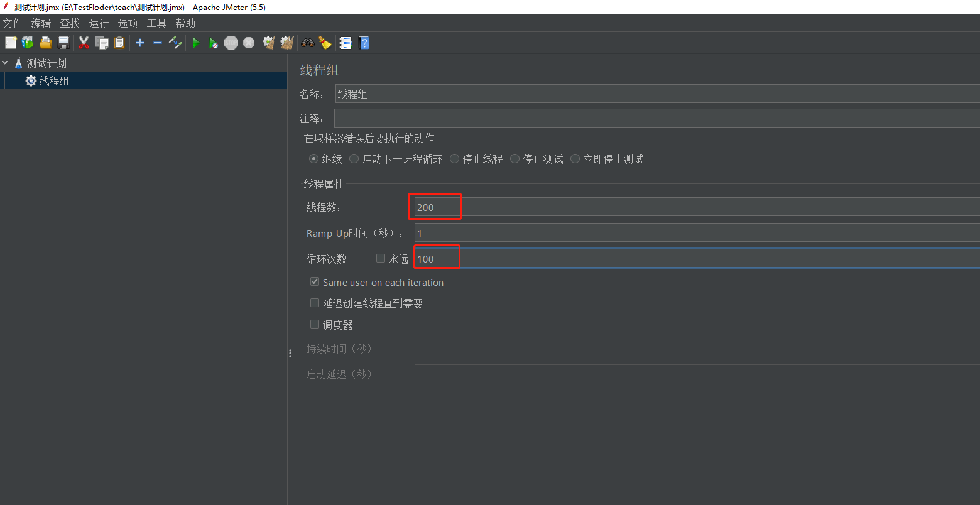Uncheck Same user on each iteration

pyautogui.click(x=315, y=282)
